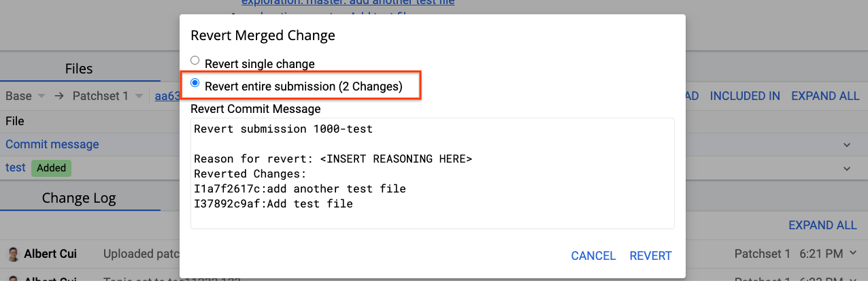
Task: Expand the Commit message row chevron
Action: point(847,145)
